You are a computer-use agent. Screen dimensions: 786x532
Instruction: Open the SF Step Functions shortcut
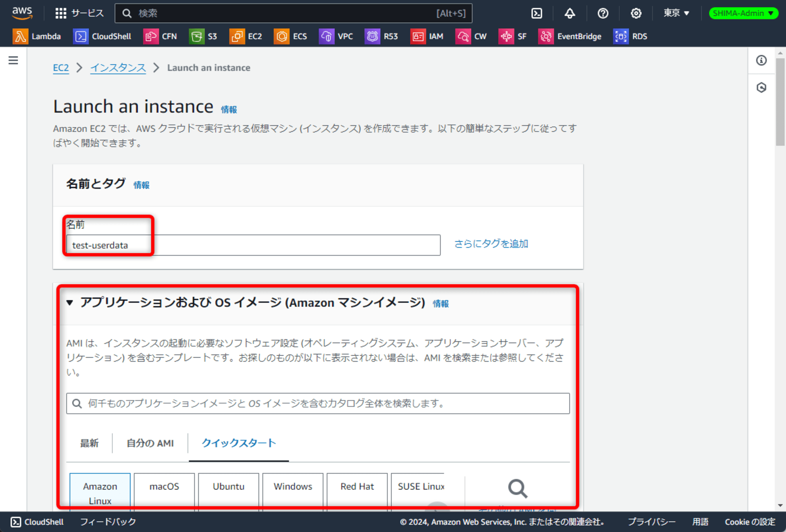click(x=512, y=37)
